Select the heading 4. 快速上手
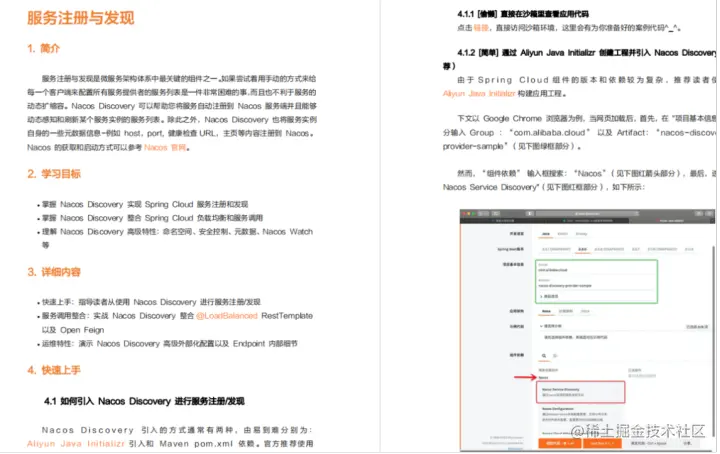 point(54,370)
